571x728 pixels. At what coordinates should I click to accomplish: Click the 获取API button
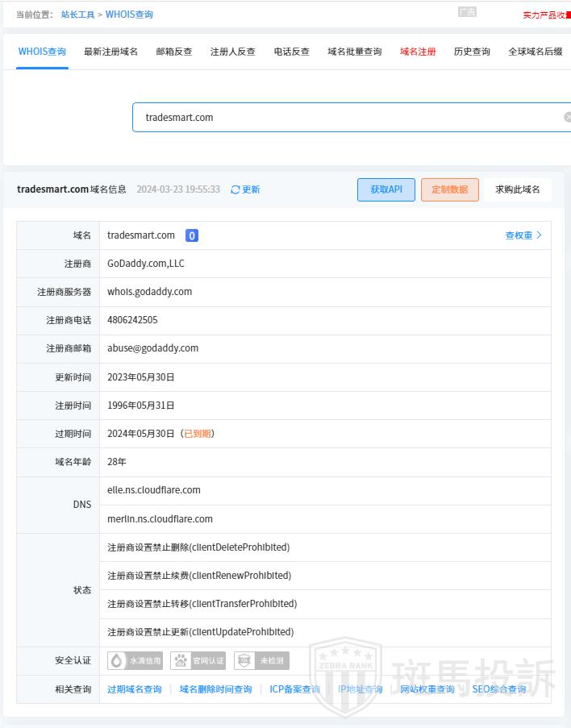click(x=386, y=189)
